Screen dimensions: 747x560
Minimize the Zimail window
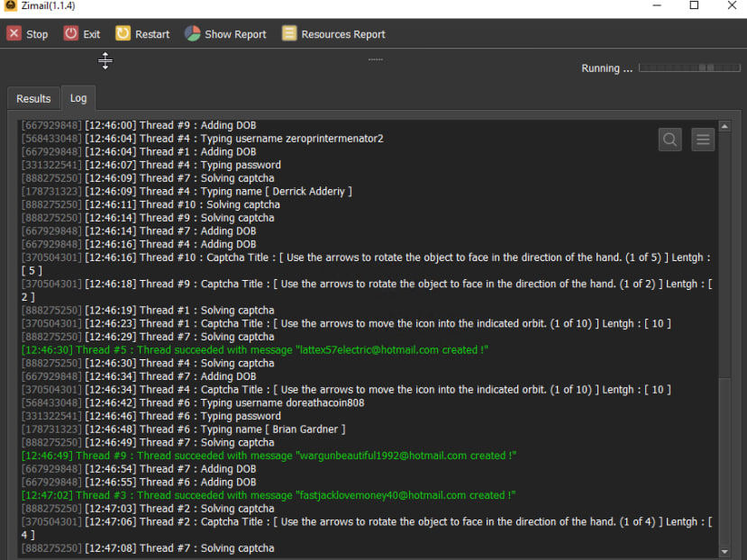tap(655, 6)
